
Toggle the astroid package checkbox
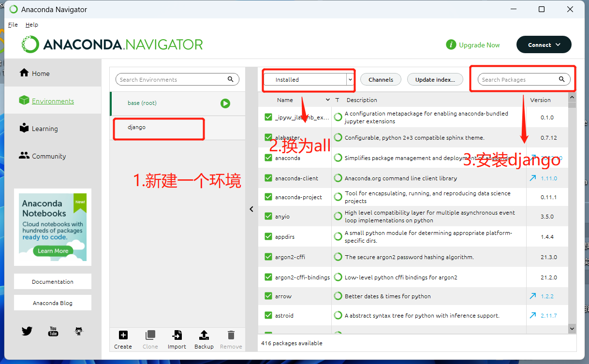pyautogui.click(x=268, y=315)
